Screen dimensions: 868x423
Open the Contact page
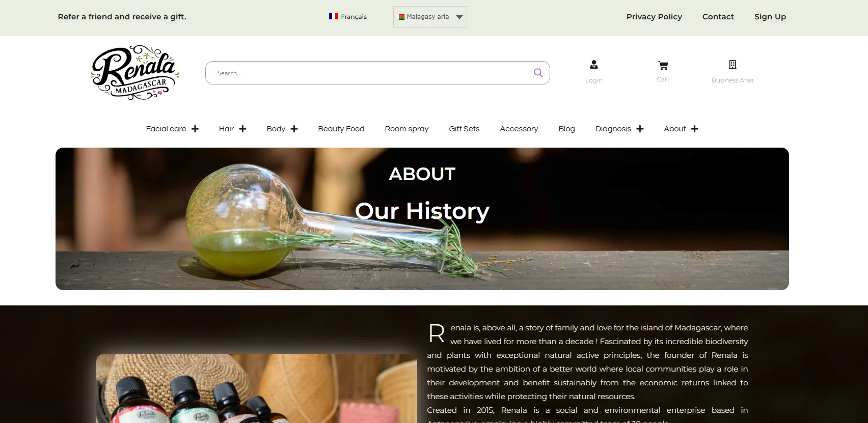coord(718,16)
